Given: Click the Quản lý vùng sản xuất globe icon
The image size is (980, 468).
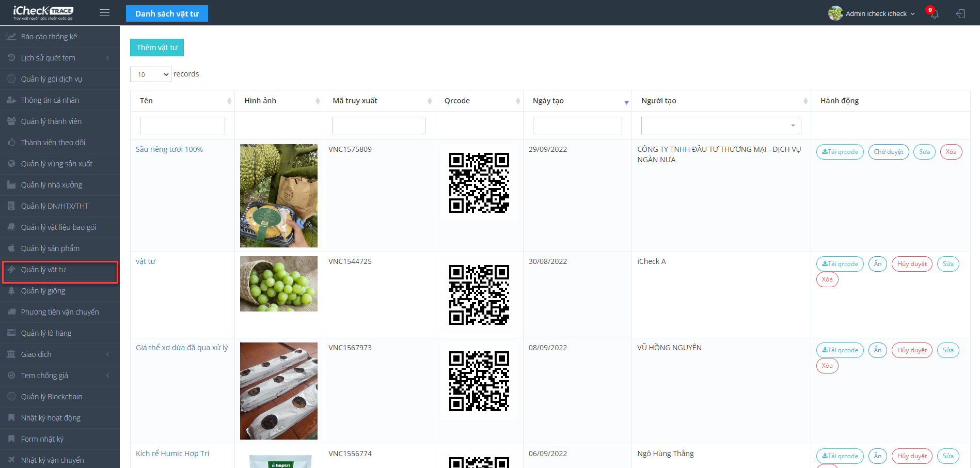Looking at the screenshot, I should pyautogui.click(x=11, y=164).
